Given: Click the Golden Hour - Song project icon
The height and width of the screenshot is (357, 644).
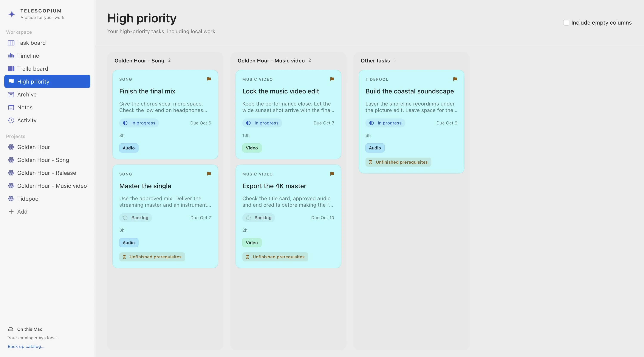Looking at the screenshot, I should 11,160.
